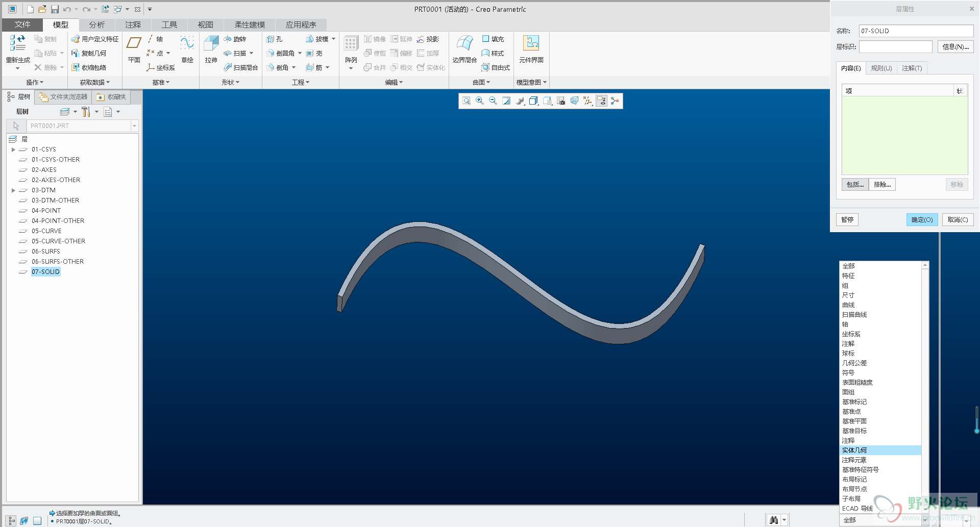This screenshot has height=527, width=980.
Task: Click the Regenerate (重新生成) icon
Action: pos(17,43)
